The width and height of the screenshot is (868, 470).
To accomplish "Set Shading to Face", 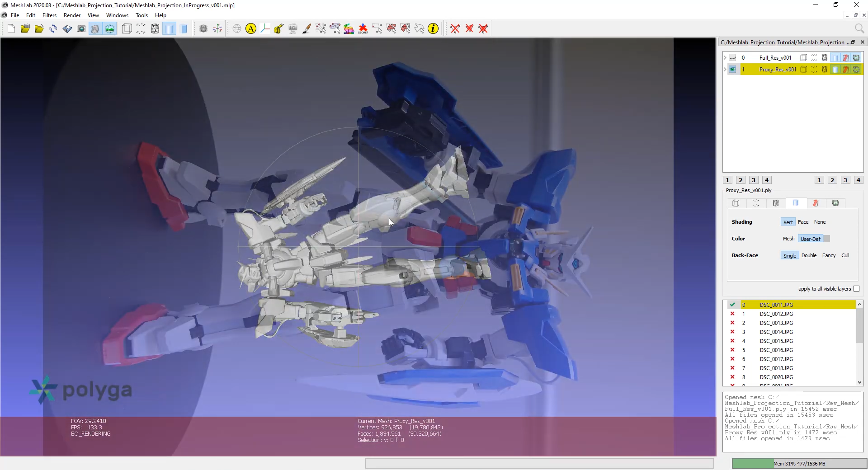I will tap(803, 222).
